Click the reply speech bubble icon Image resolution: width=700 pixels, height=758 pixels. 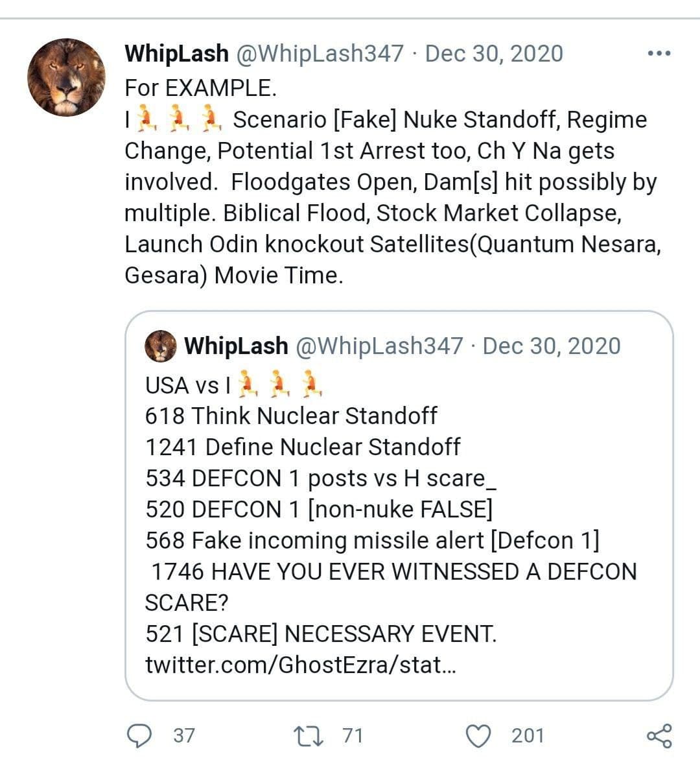coord(139,736)
